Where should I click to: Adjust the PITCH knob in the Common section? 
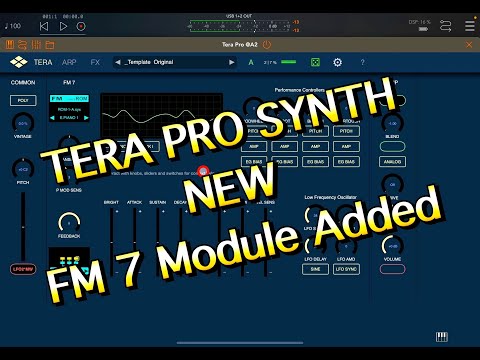(x=23, y=169)
